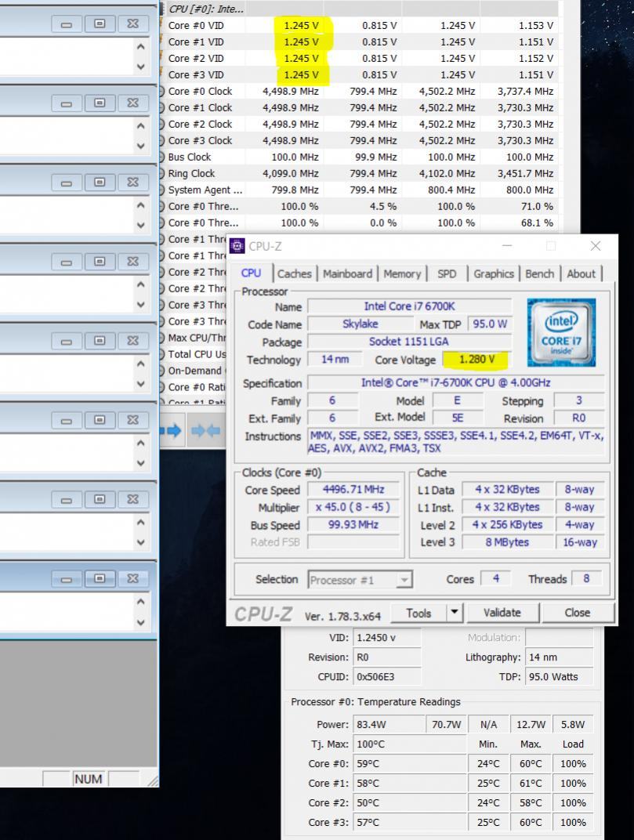Click the CPUID value 0x506E3
The width and height of the screenshot is (634, 840).
coord(387,676)
